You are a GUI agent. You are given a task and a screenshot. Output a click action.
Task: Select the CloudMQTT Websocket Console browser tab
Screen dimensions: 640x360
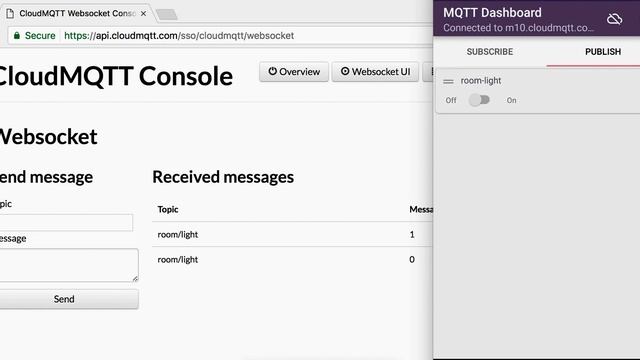77,13
